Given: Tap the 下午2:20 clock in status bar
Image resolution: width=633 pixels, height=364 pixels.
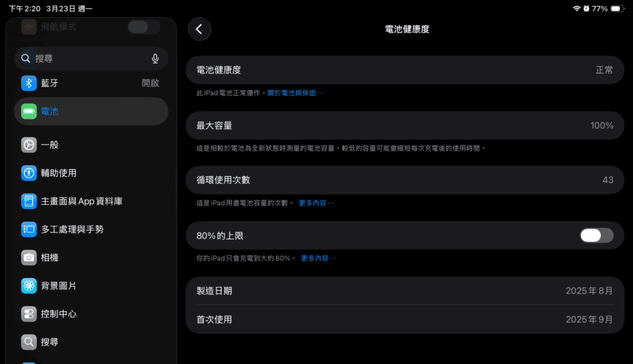Looking at the screenshot, I should click(25, 9).
